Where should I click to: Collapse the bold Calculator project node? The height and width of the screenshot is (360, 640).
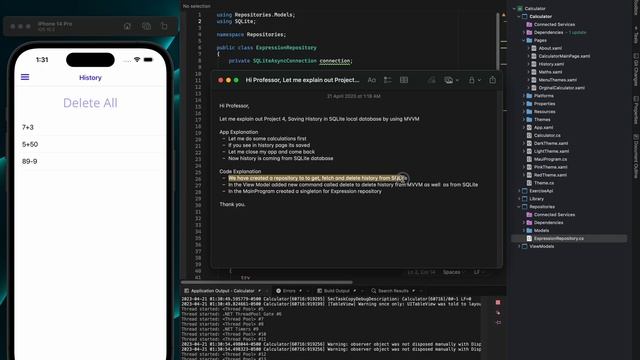pyautogui.click(x=519, y=17)
